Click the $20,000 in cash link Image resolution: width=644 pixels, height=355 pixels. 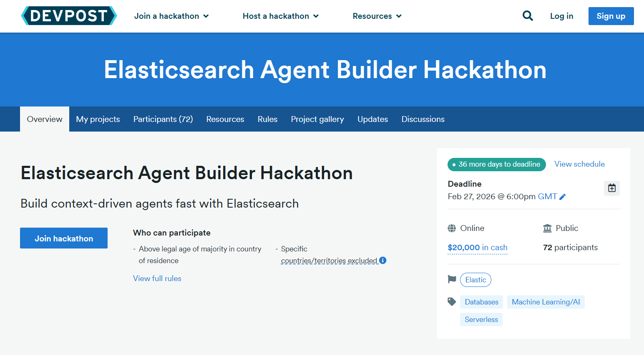(x=477, y=248)
